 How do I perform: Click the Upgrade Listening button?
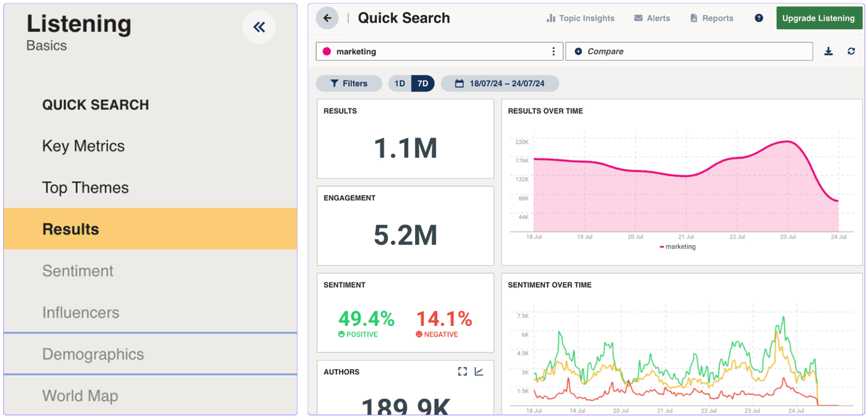click(819, 18)
